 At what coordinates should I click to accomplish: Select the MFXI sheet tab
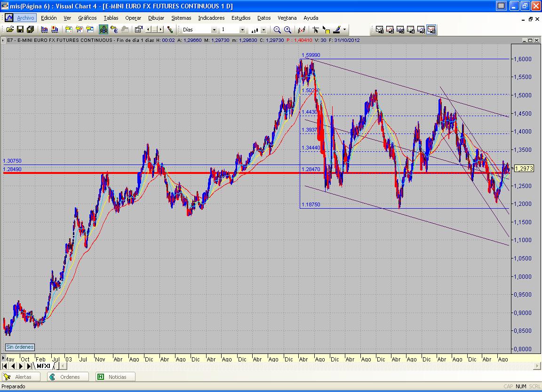coord(44,366)
